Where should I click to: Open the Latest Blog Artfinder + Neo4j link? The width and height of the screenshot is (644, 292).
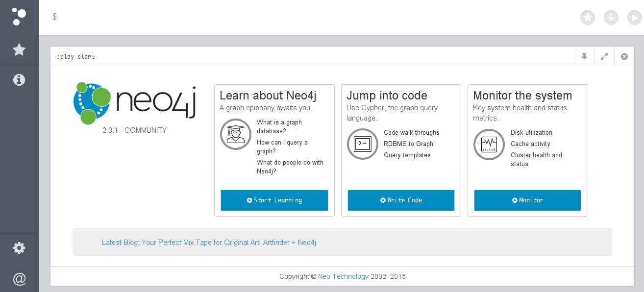click(x=209, y=242)
